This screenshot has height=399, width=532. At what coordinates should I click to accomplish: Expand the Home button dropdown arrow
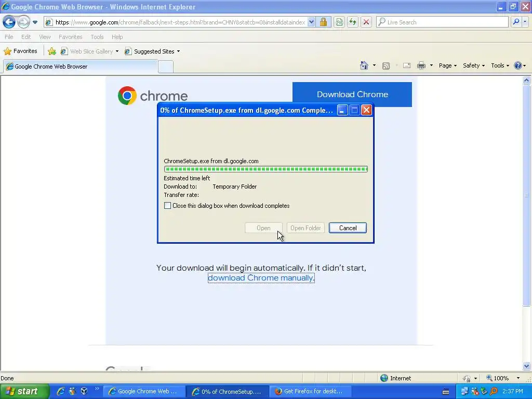374,65
